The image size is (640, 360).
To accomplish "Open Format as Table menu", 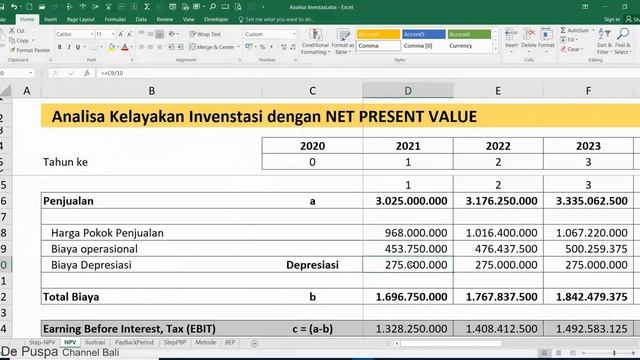I will click(343, 41).
